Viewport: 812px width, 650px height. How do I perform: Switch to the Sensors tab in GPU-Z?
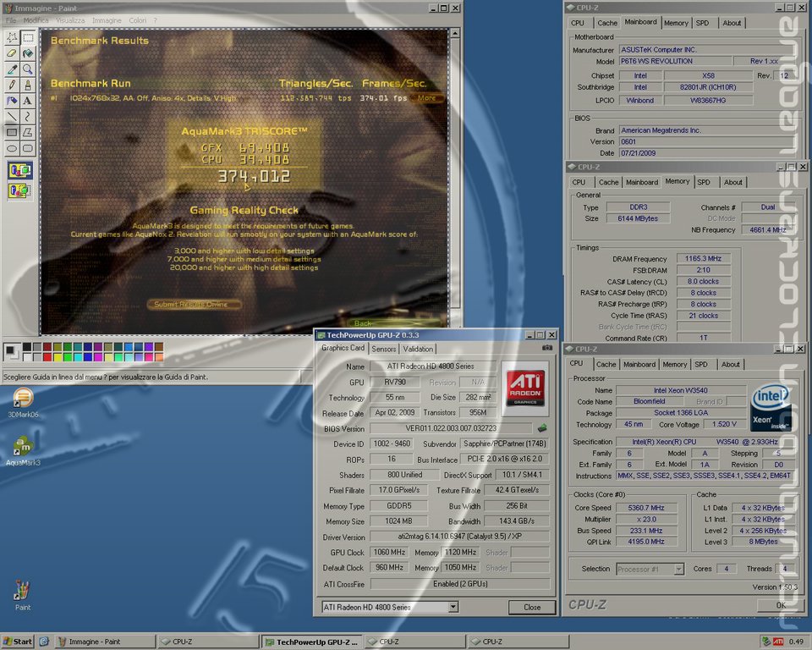pos(384,349)
